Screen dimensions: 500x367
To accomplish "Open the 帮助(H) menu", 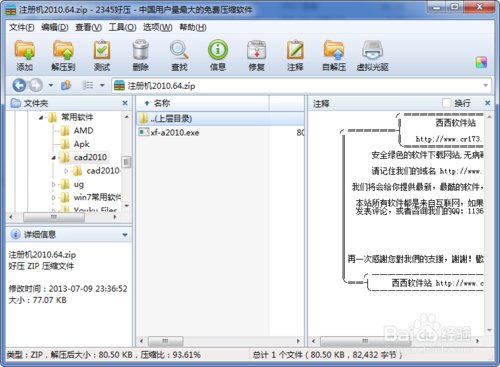I will pyautogui.click(x=193, y=27).
